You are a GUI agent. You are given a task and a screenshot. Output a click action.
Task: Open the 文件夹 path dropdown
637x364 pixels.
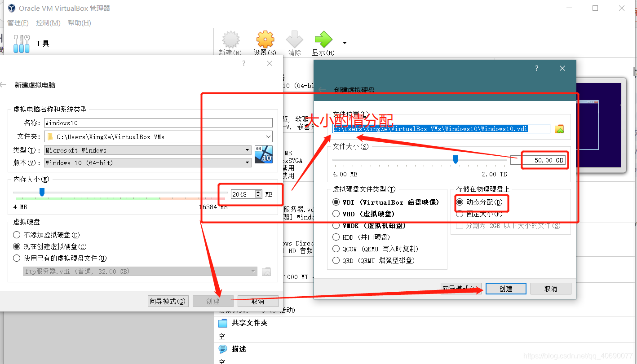268,136
